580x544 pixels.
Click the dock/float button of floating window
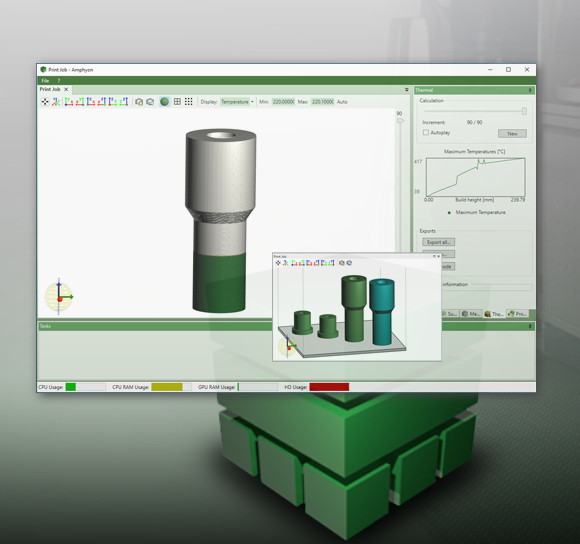point(434,256)
